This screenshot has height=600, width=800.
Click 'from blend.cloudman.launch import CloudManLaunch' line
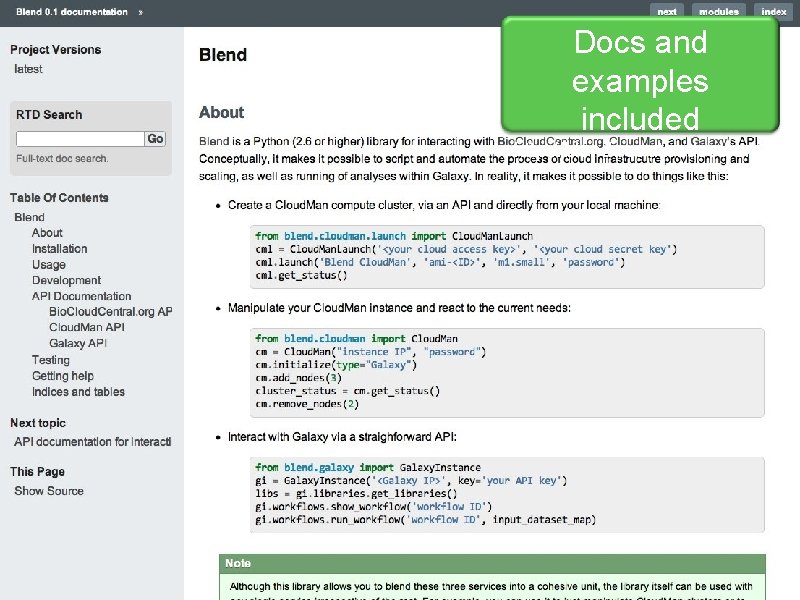coord(394,236)
